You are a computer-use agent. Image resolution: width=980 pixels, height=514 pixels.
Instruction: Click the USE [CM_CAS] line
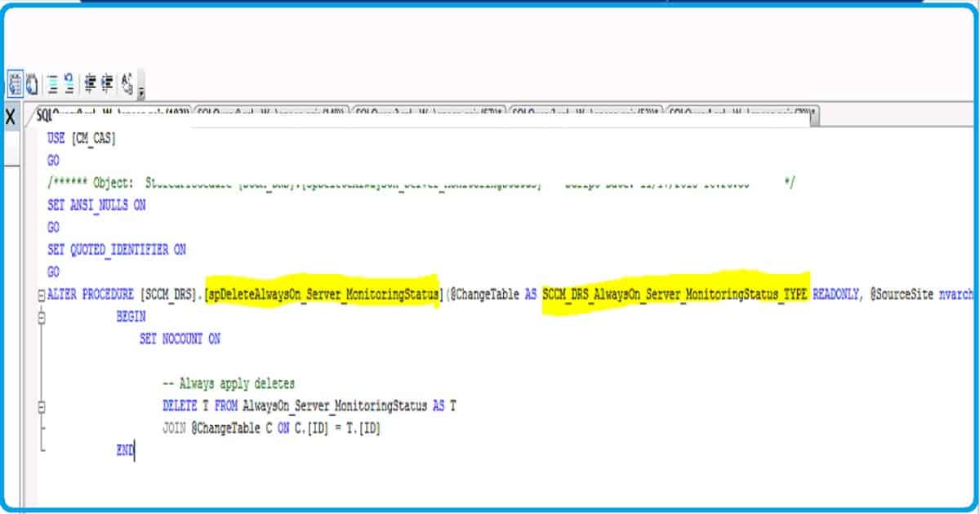pyautogui.click(x=82, y=140)
